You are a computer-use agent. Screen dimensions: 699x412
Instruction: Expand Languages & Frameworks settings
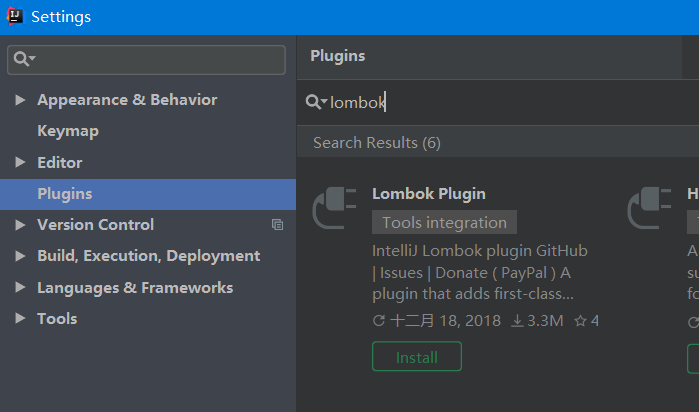pos(21,288)
